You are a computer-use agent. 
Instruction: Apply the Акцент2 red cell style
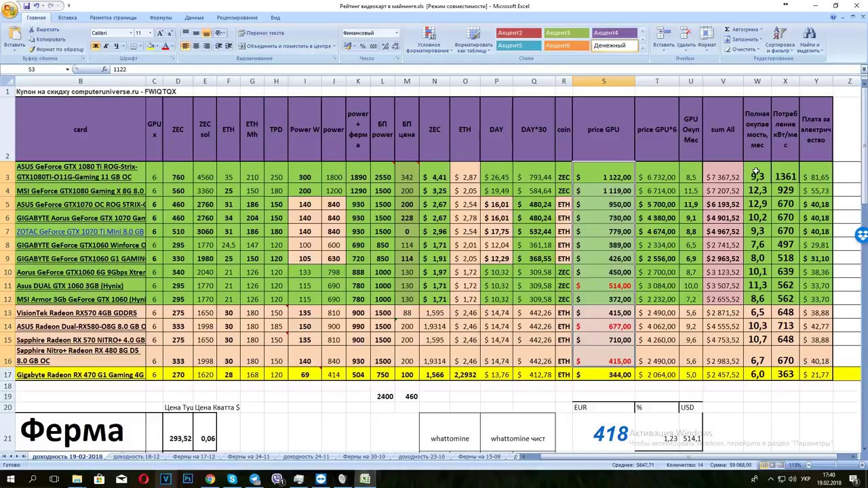[x=519, y=33]
